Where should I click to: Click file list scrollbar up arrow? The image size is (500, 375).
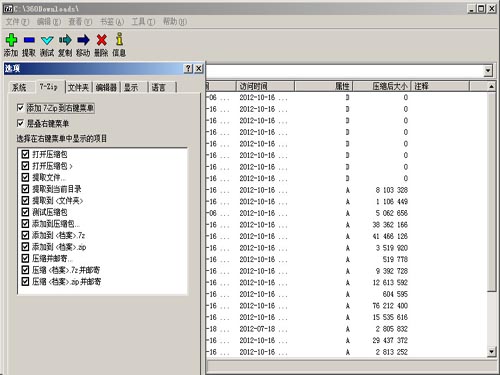(491, 87)
